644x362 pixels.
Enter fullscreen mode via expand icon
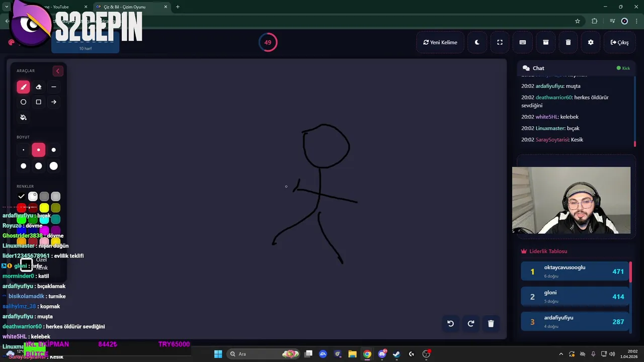[500, 42]
